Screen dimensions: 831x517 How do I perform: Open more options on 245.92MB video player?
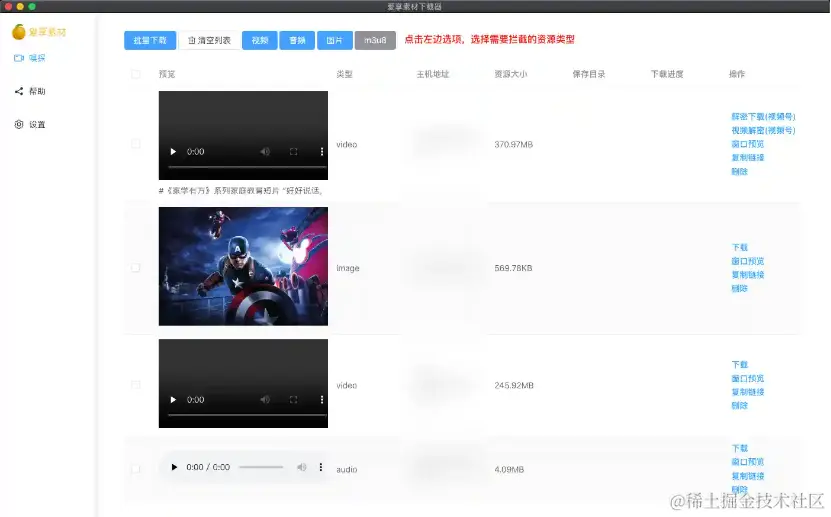(322, 399)
